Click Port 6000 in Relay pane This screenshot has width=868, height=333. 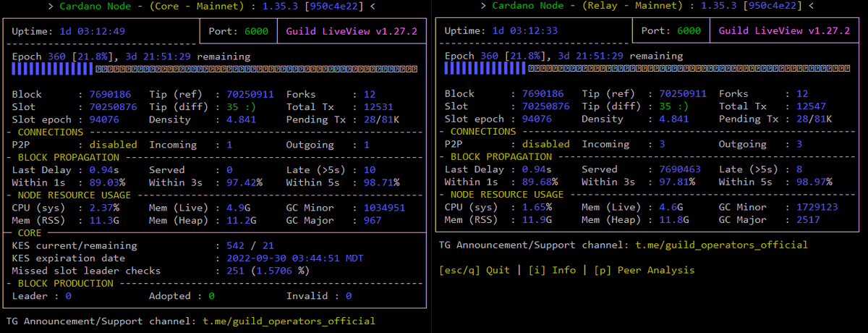tap(671, 32)
